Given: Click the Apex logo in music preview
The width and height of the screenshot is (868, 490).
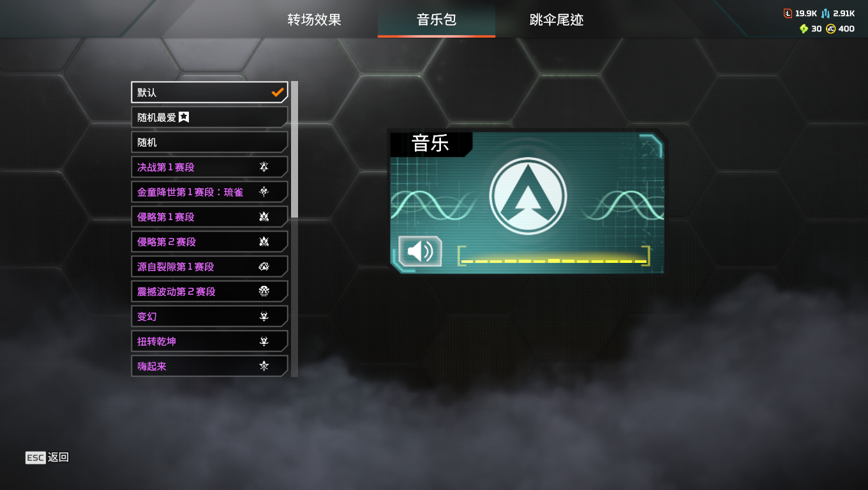Looking at the screenshot, I should coord(528,196).
